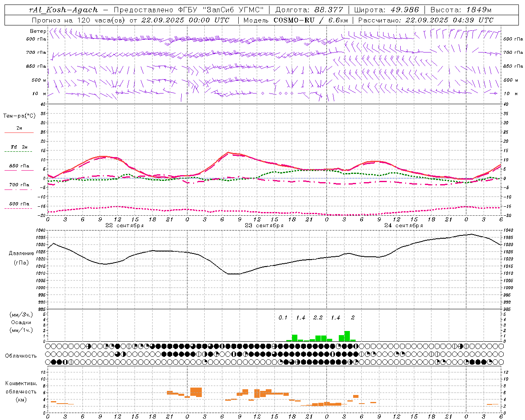Click the station title rAl_Kosh-Agach
This screenshot has width=525, height=420.
pyautogui.click(x=64, y=10)
